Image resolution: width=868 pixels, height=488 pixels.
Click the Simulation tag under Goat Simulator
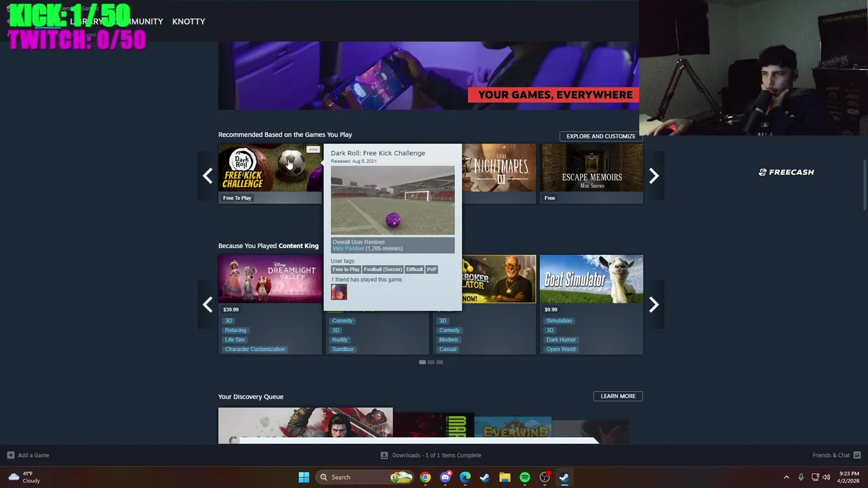[x=559, y=321]
